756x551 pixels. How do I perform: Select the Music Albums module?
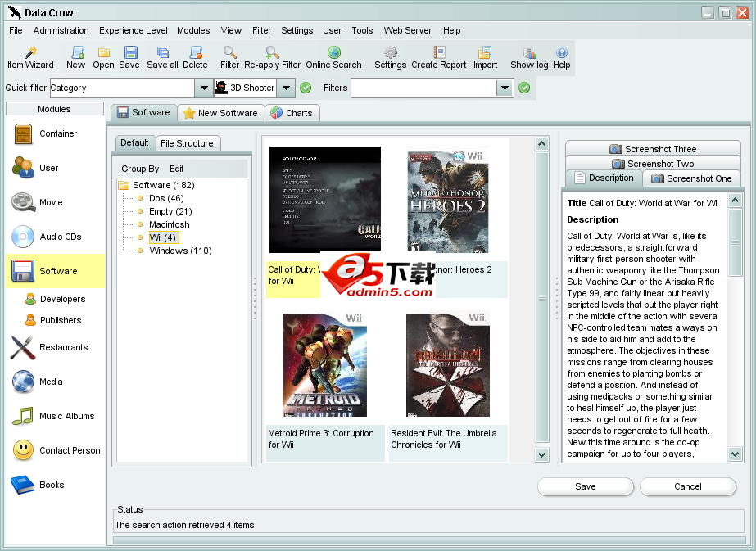[x=23, y=416]
